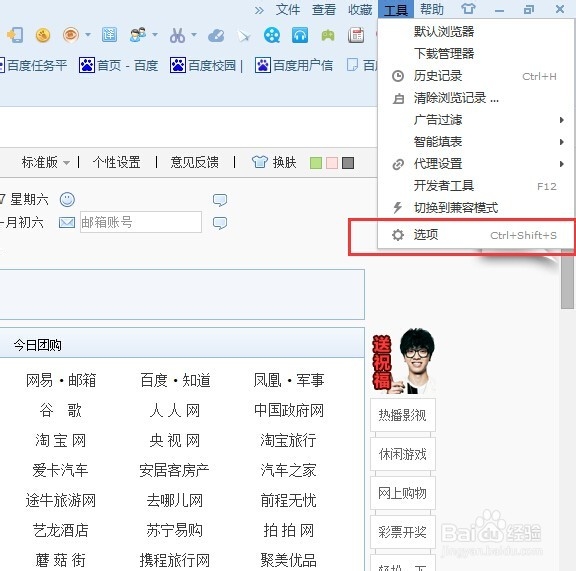576x571 pixels.
Task: Expand the accounts icon dropdown arrow
Action: tap(155, 35)
